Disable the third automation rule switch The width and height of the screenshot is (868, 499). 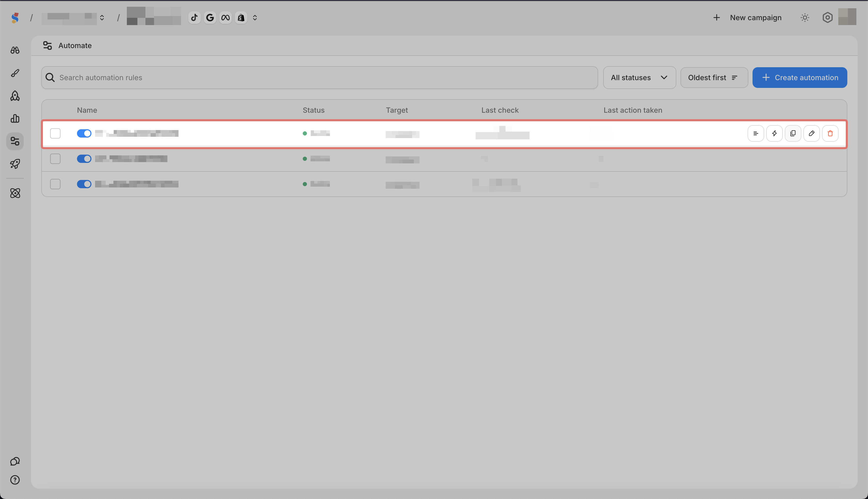(84, 184)
